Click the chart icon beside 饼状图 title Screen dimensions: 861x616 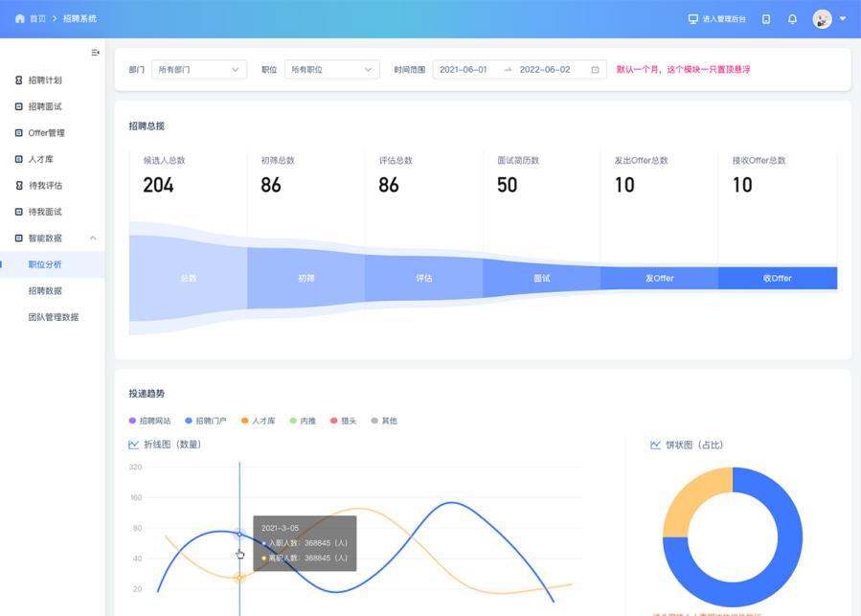655,445
